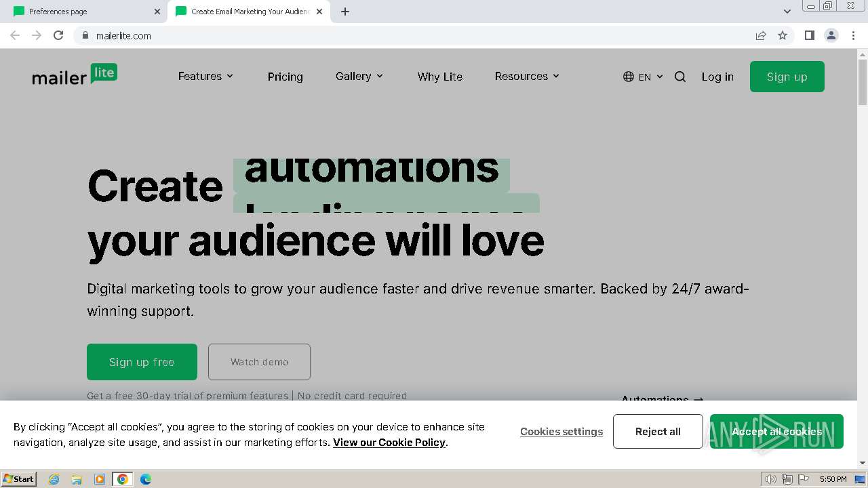Open the Why Lite page
This screenshot has width=868, height=488.
(x=440, y=77)
